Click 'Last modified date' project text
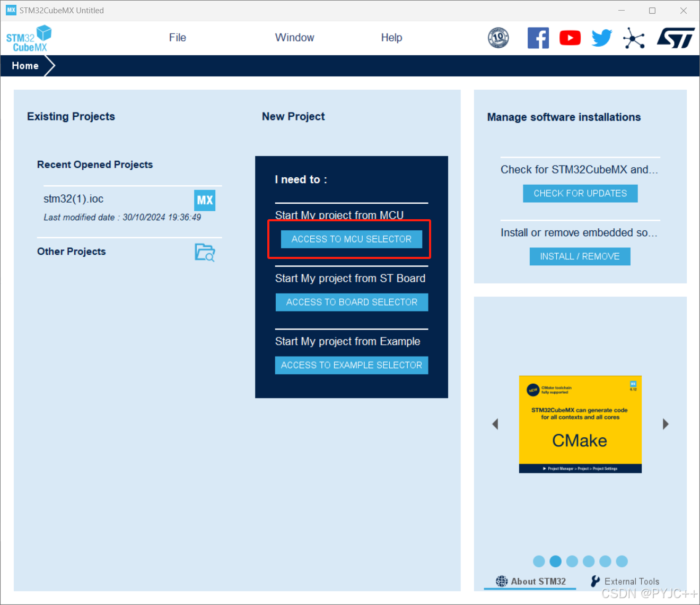 coord(122,217)
